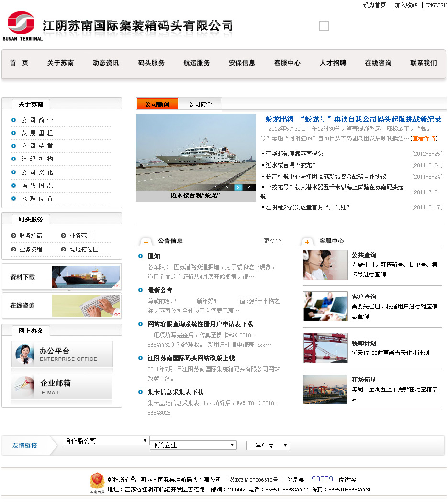This screenshot has height=502, width=448.
Task: Click the Sunan Terminal logo
Action: coord(22,25)
